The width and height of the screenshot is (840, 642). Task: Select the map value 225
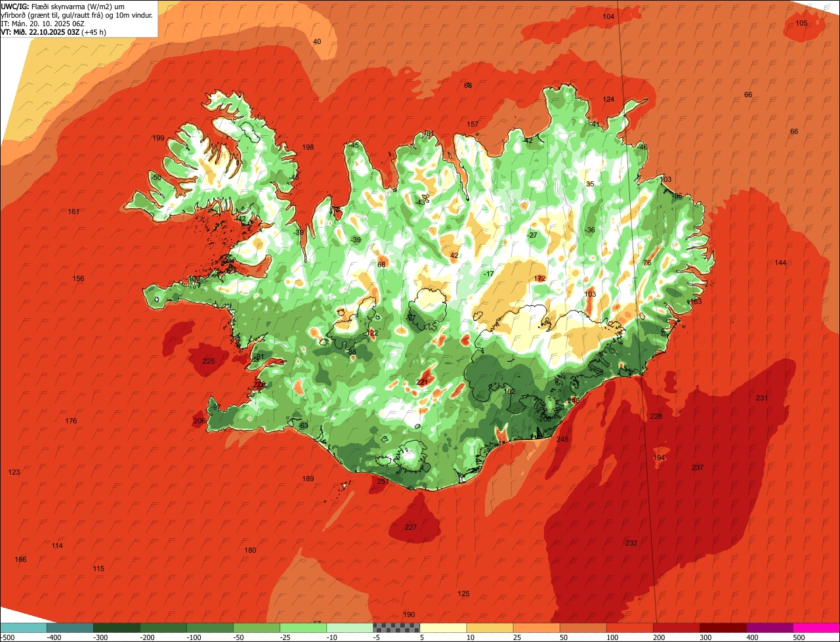click(x=209, y=361)
